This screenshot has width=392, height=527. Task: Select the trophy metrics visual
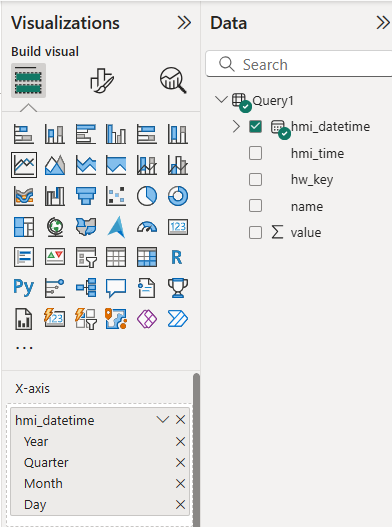[x=178, y=288]
